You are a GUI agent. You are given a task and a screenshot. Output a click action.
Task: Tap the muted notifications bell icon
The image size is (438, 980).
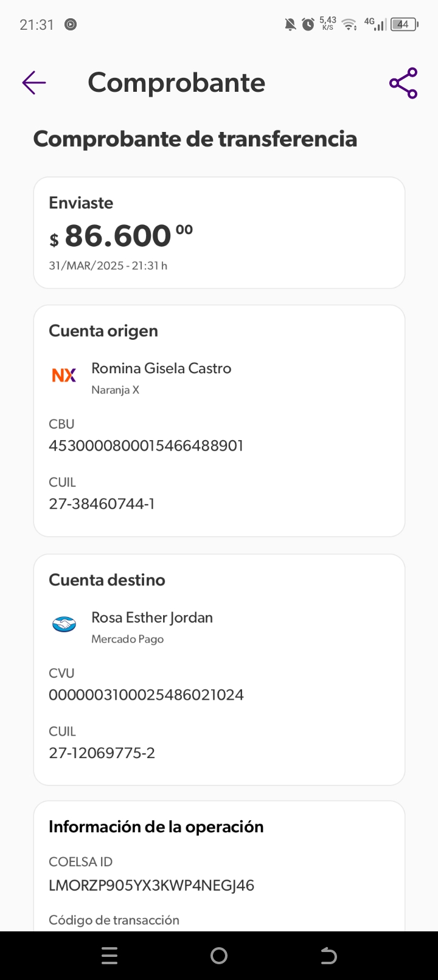coord(290,24)
